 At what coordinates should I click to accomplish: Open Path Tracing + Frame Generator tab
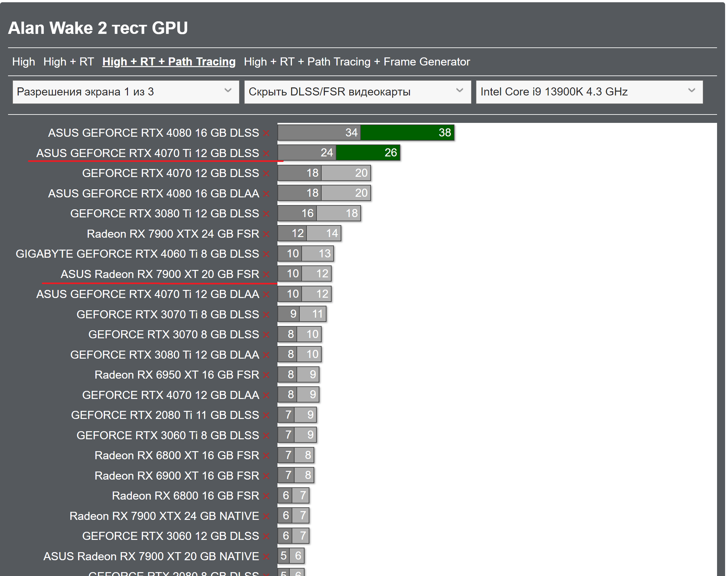(356, 62)
